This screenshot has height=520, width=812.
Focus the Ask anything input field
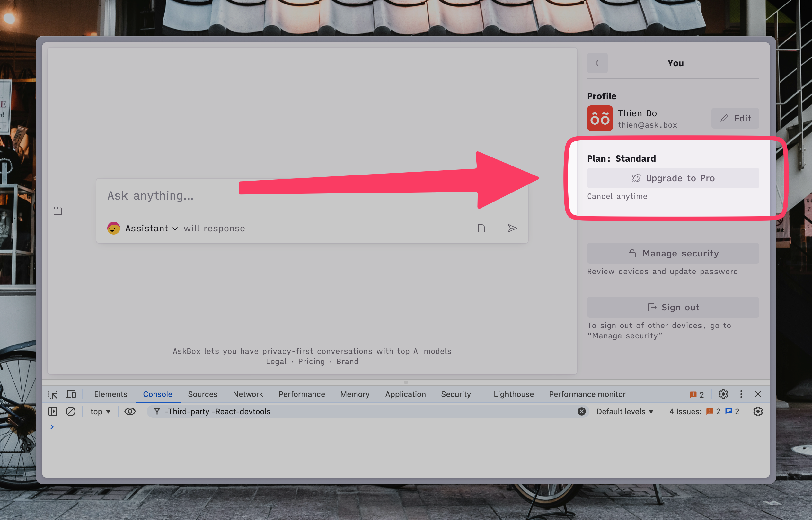pos(312,196)
